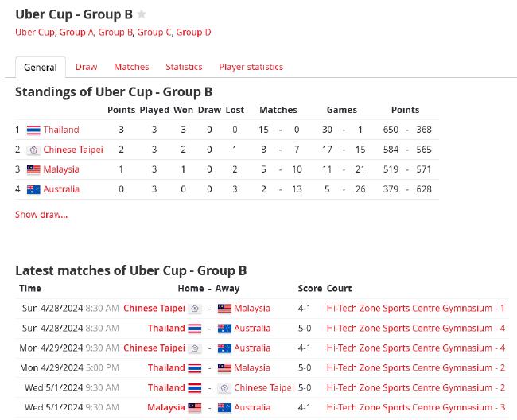This screenshot has width=517, height=420.
Task: Click Malaysia flag in the first latest match
Action: click(x=224, y=309)
